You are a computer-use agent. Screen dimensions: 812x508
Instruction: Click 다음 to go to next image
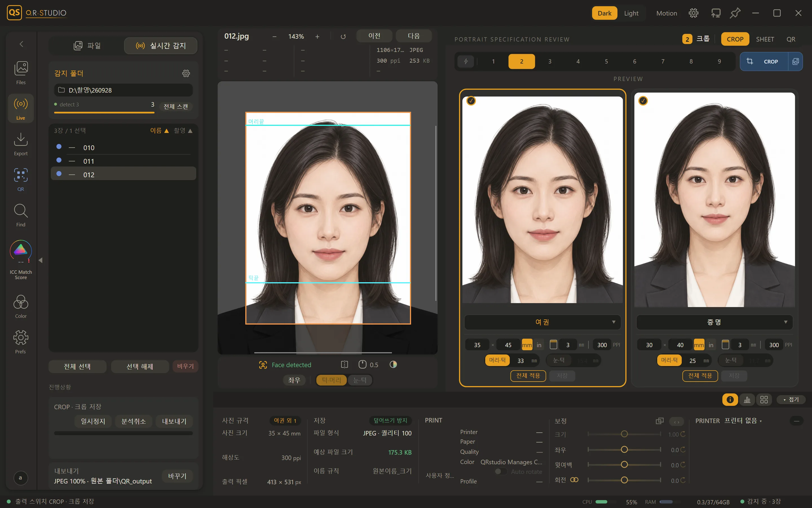pos(413,36)
